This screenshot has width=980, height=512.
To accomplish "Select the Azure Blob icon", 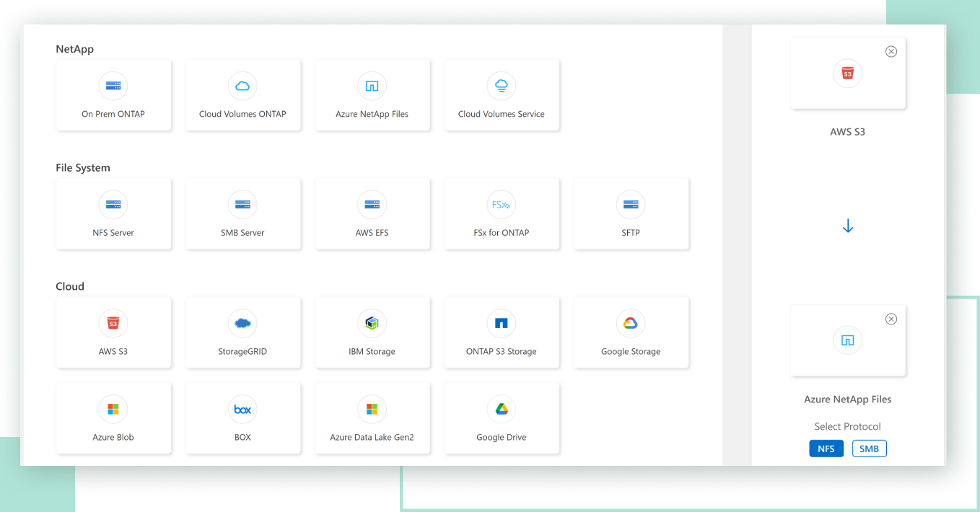I will click(113, 410).
